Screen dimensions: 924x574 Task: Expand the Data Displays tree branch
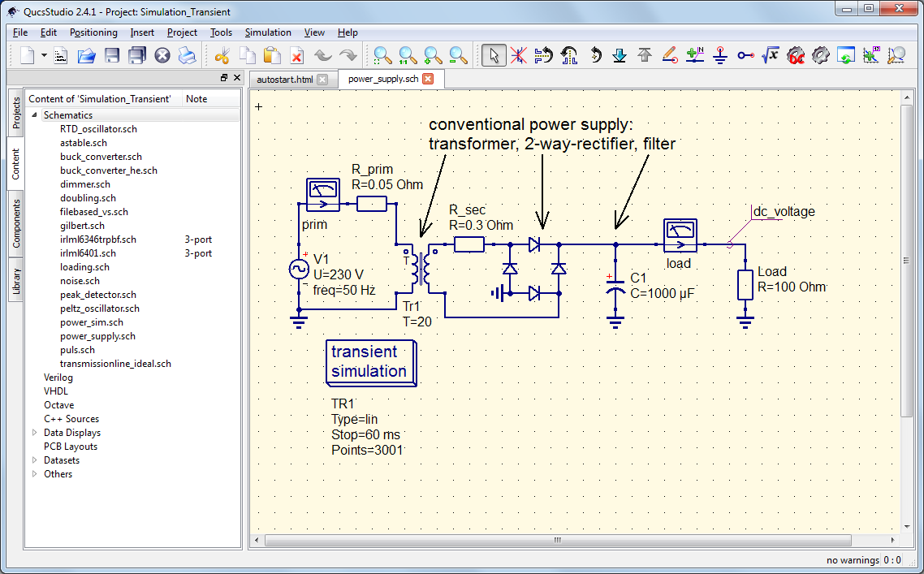[37, 432]
